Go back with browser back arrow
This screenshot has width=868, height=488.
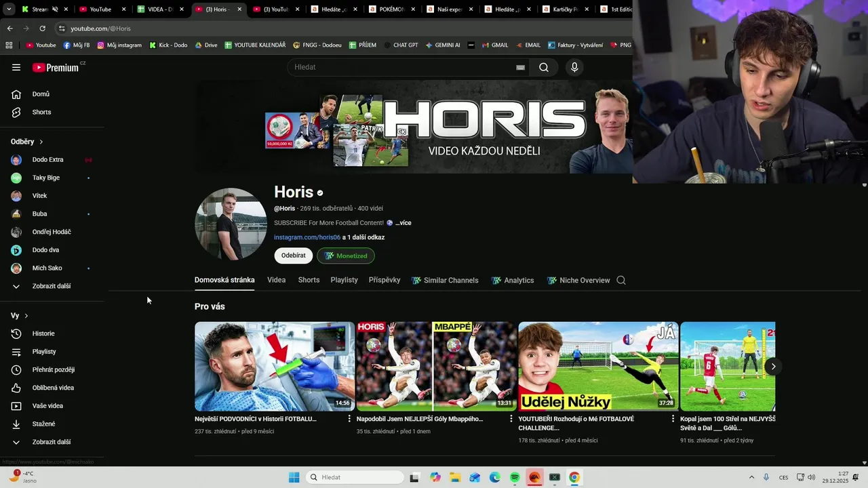9,28
